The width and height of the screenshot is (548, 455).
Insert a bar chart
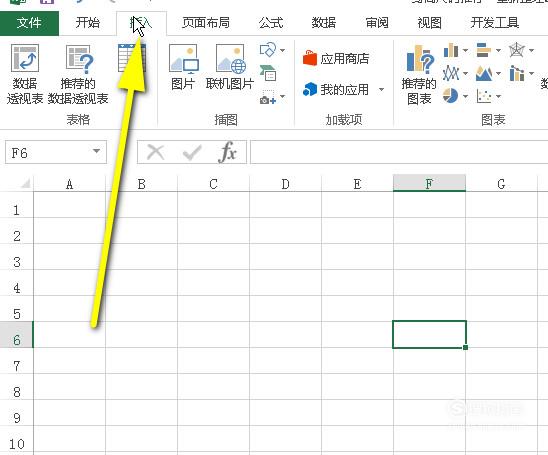coord(484,50)
